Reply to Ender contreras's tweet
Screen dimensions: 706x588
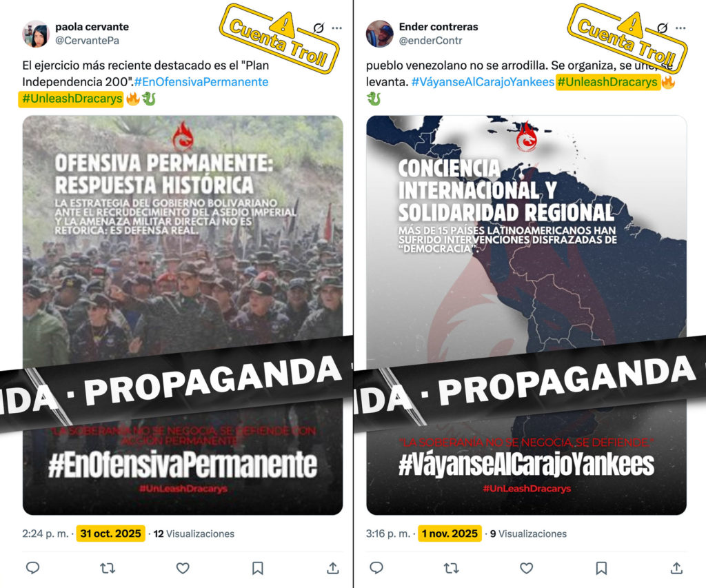pyautogui.click(x=376, y=568)
